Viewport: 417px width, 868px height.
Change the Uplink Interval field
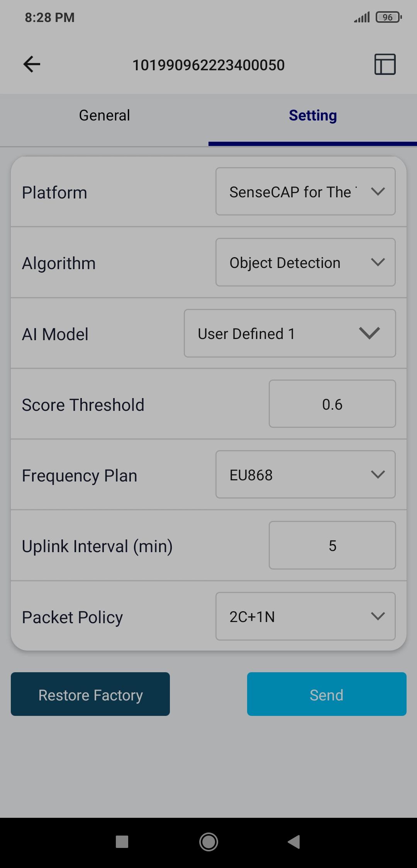[332, 545]
